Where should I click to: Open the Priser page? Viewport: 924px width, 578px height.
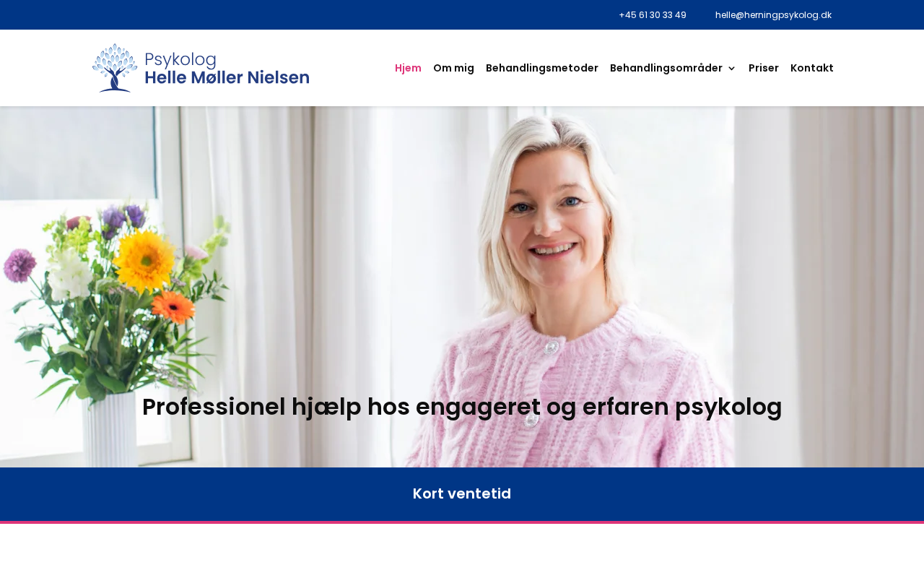pos(764,68)
